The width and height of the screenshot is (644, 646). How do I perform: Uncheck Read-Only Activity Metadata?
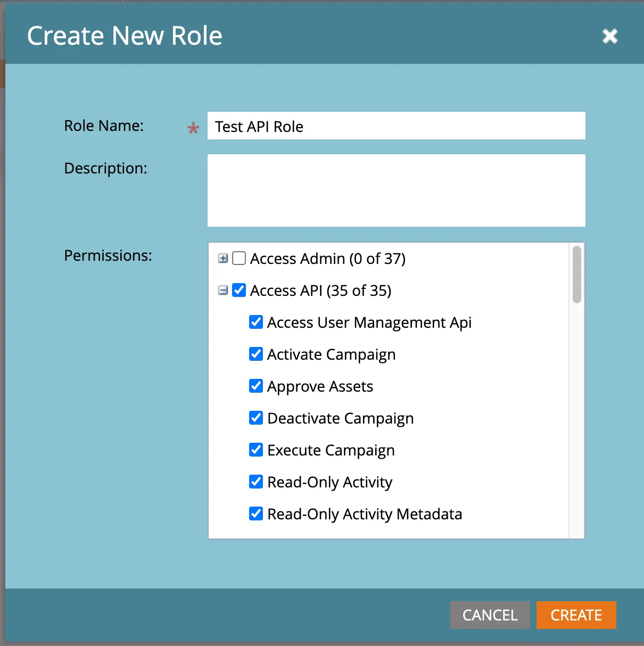point(256,514)
